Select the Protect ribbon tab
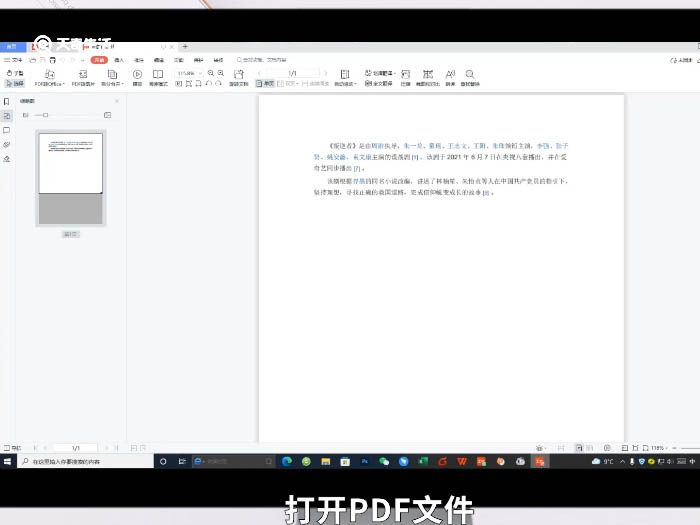 (x=199, y=60)
